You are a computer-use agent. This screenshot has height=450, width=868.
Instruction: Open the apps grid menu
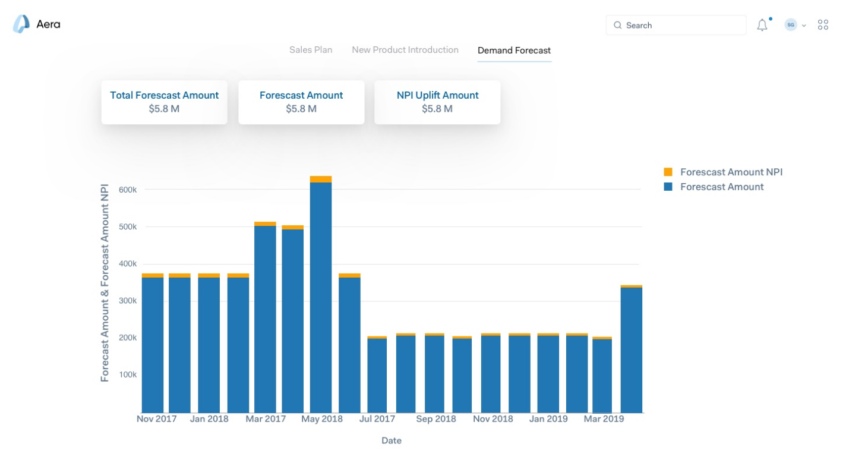(823, 25)
